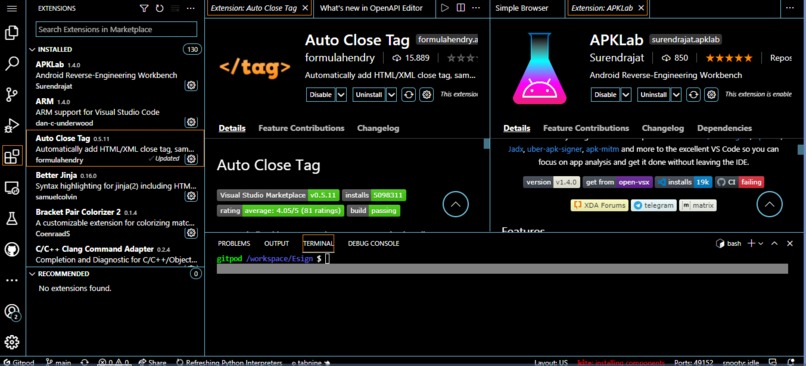This screenshot has width=806, height=366.
Task: Close the Extension: APKLab tab
Action: pyautogui.click(x=640, y=8)
